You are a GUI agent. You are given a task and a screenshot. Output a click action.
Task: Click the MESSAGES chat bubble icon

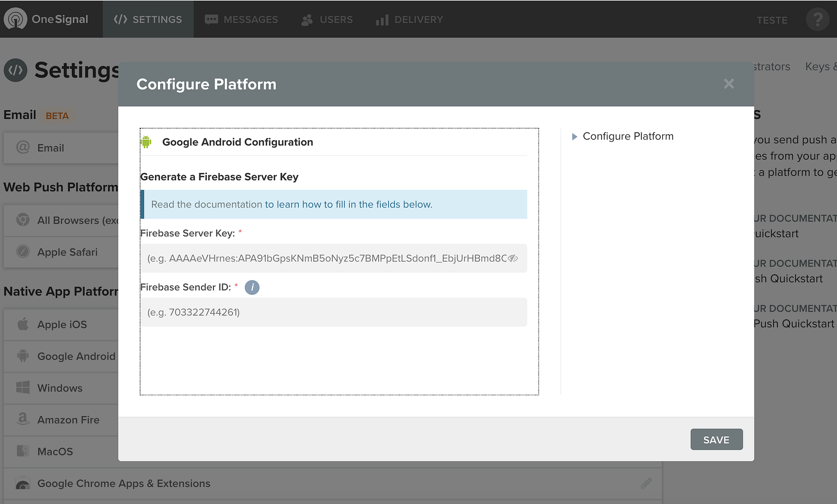211,20
